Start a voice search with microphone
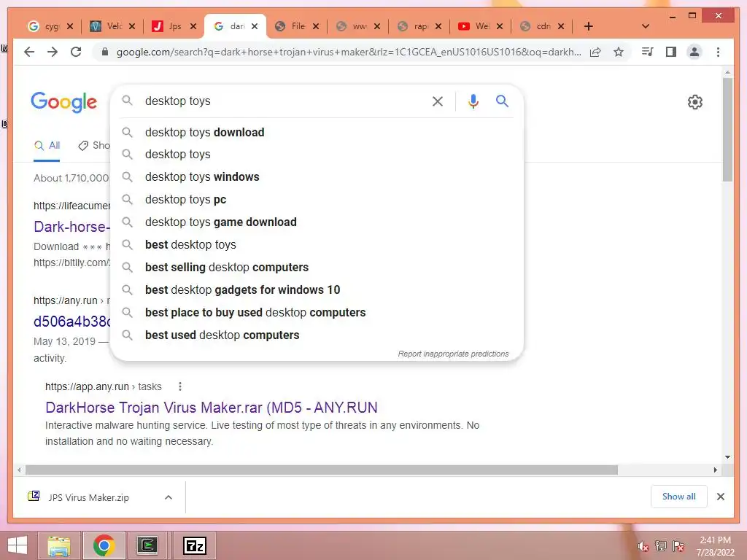Screen dimensions: 747x560 (473, 101)
